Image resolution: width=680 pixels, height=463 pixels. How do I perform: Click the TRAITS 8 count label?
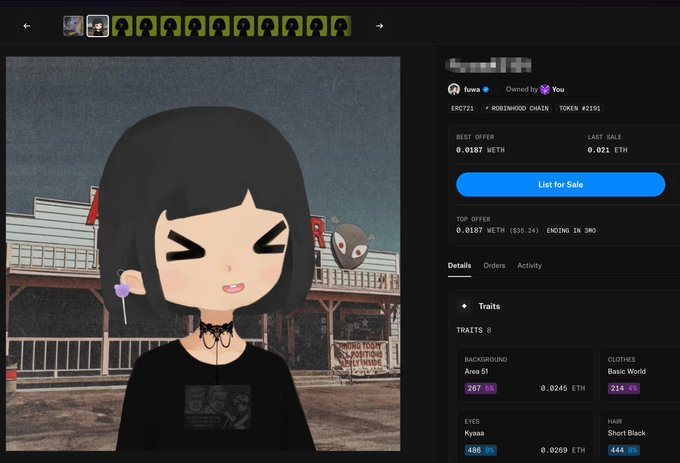[474, 330]
